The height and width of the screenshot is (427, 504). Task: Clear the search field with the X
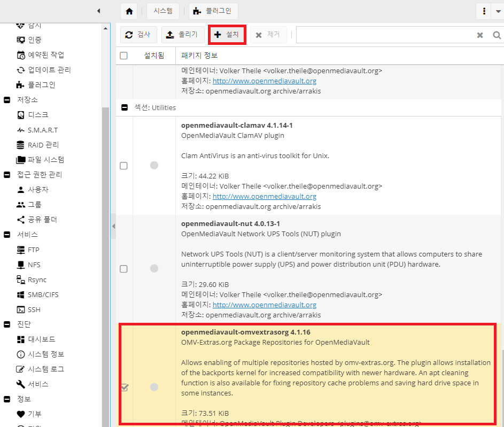(x=480, y=35)
